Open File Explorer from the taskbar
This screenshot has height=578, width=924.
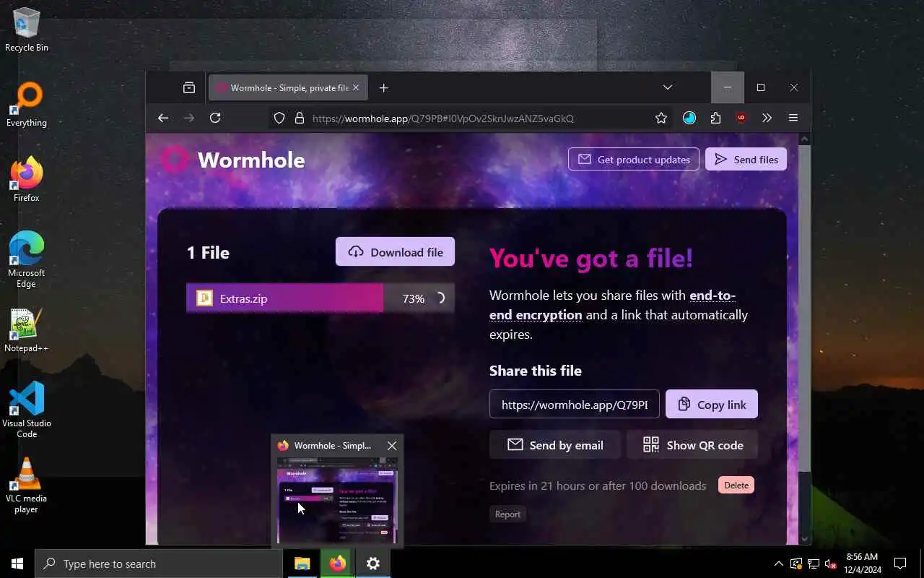pyautogui.click(x=302, y=564)
